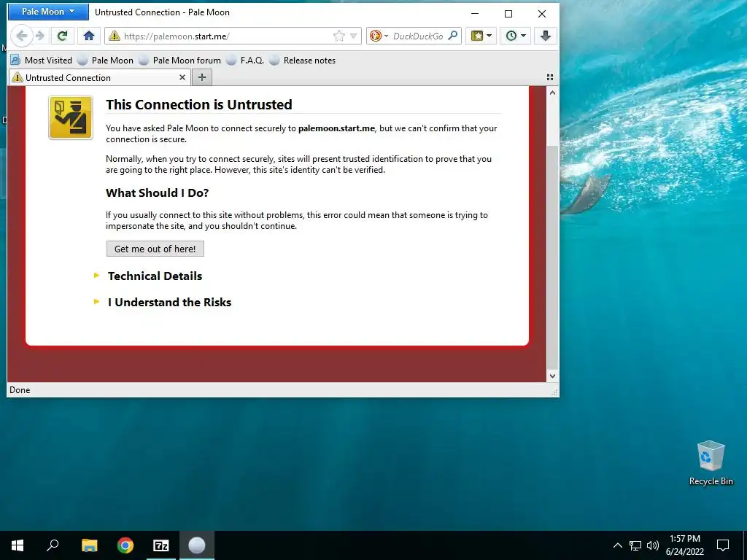
Task: Click the page scrollbar up arrow
Action: click(553, 93)
